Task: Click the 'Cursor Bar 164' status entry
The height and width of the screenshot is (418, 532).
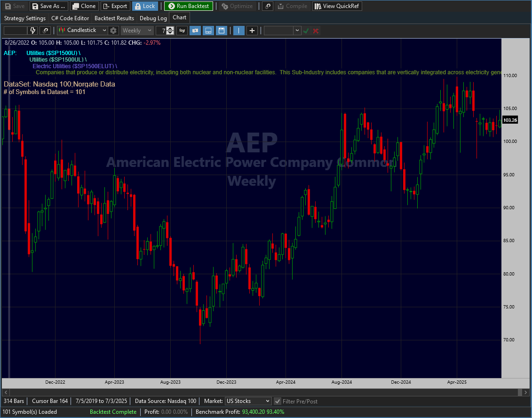Action: (x=50, y=401)
